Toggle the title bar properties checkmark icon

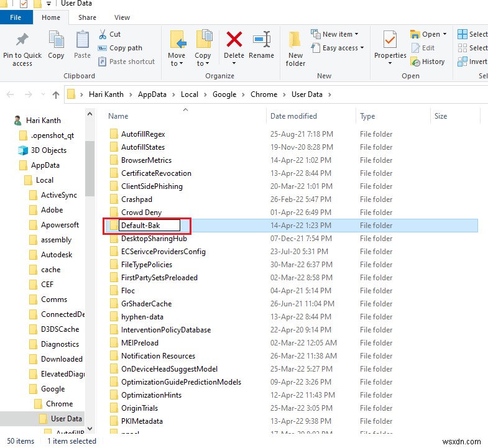click(24, 4)
